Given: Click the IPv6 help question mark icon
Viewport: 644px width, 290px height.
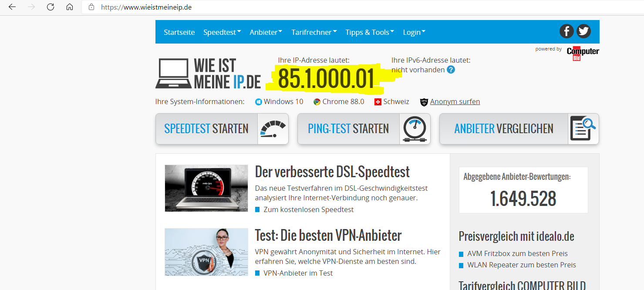Looking at the screenshot, I should [x=451, y=70].
